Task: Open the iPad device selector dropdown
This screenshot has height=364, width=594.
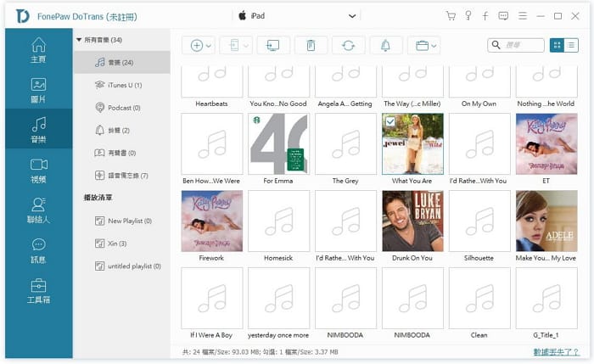Action: click(296, 16)
